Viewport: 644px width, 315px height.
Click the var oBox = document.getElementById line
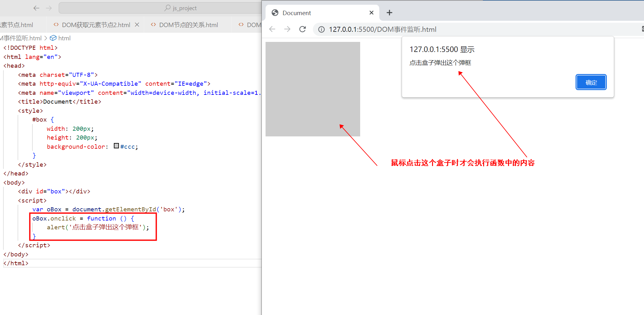(108, 209)
